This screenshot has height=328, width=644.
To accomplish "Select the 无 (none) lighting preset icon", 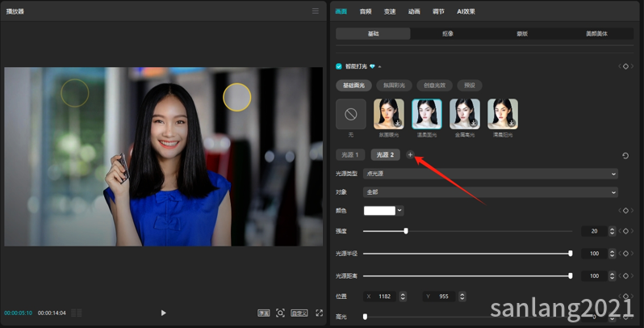I will (x=350, y=115).
